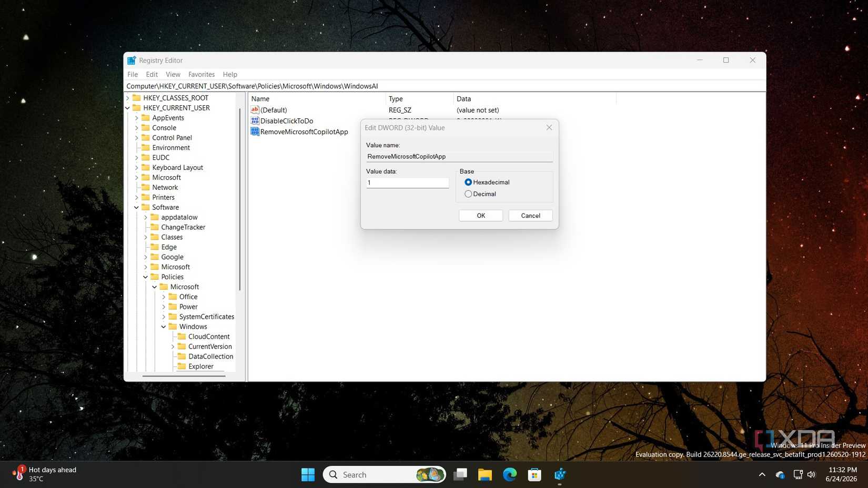Open the Windows Start menu
The width and height of the screenshot is (868, 488).
point(308,475)
